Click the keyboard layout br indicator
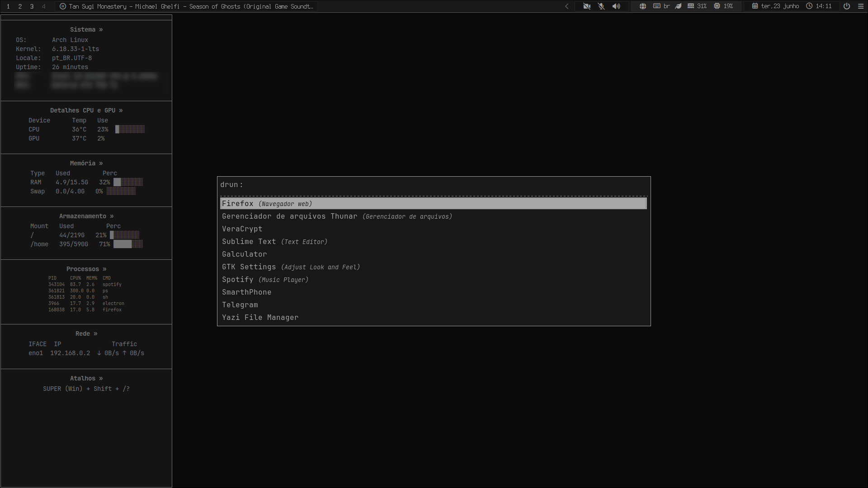This screenshot has width=868, height=488. pyautogui.click(x=661, y=6)
